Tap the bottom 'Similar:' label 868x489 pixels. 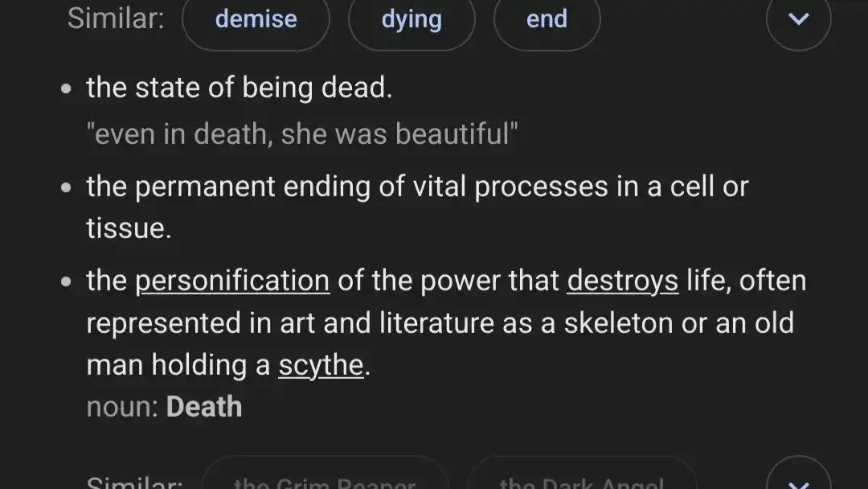(134, 483)
